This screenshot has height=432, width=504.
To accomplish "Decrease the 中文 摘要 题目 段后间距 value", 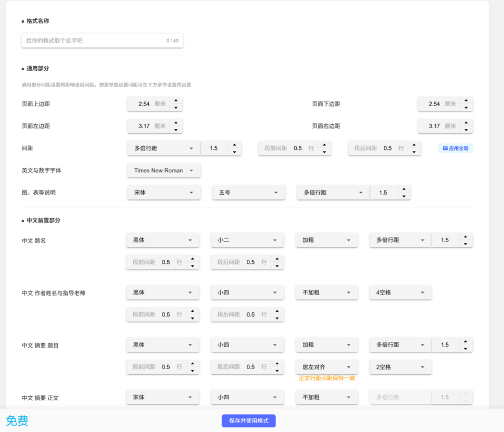I will (x=277, y=371).
